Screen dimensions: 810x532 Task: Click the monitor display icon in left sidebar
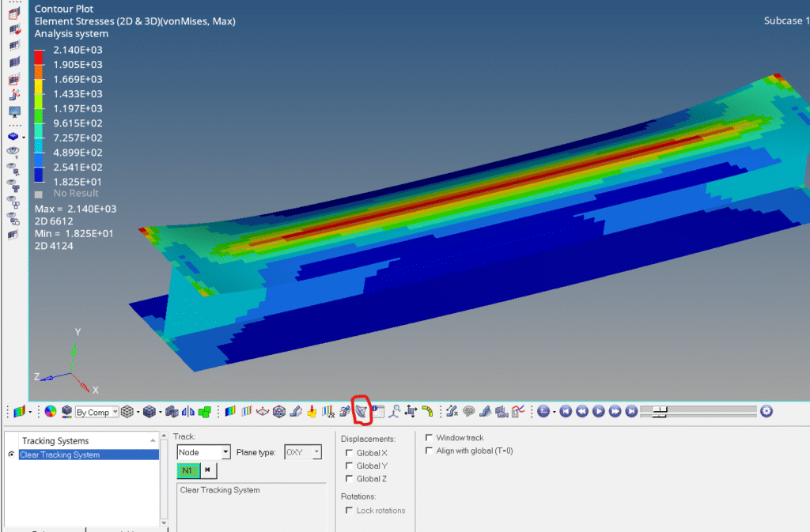pos(14,111)
